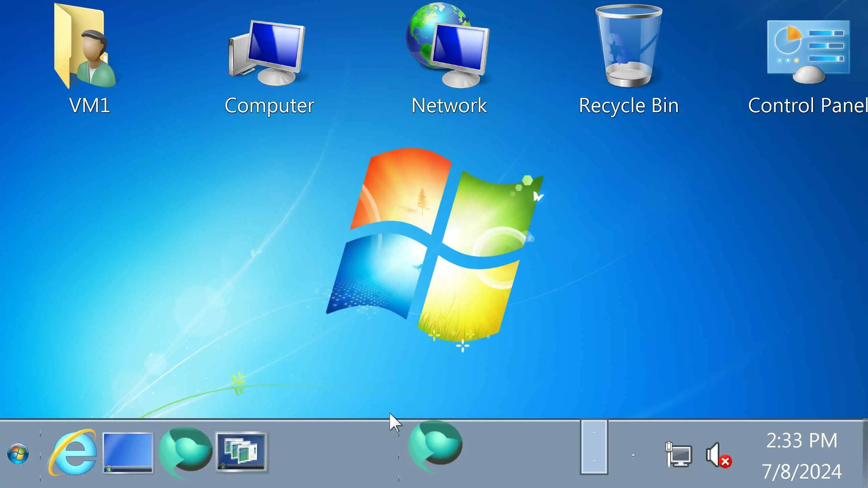Click the Switch Between Windows icon

[241, 452]
